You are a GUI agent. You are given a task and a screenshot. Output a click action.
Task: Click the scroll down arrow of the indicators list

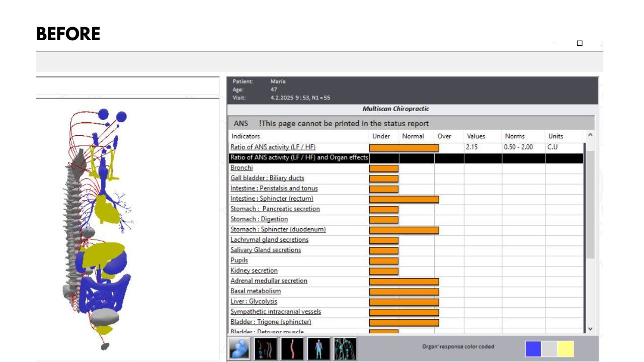coord(590,329)
